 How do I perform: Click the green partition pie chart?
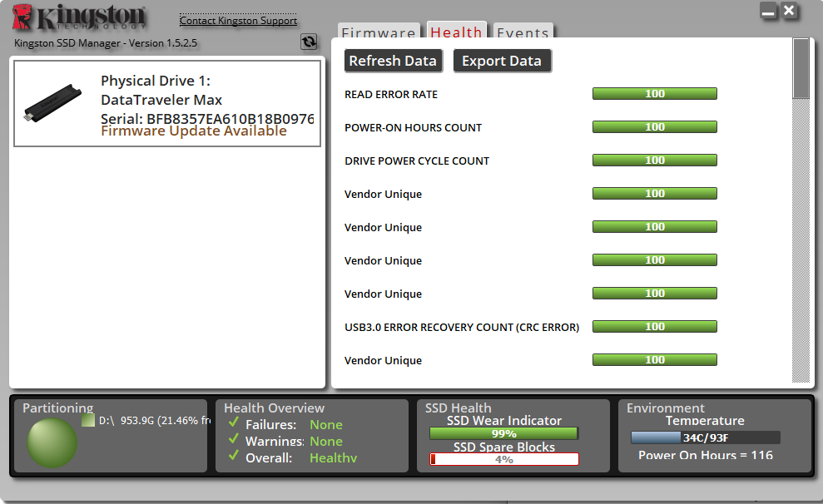[x=52, y=442]
